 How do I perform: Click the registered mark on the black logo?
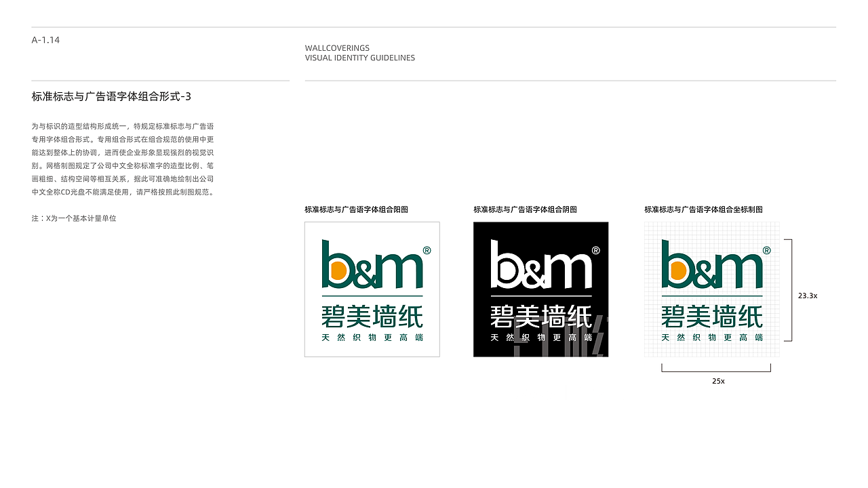click(595, 250)
